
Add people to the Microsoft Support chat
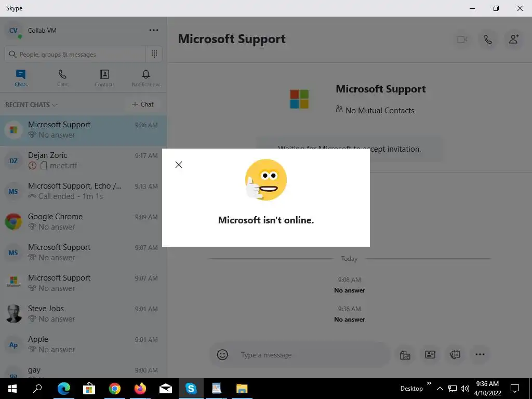(514, 39)
